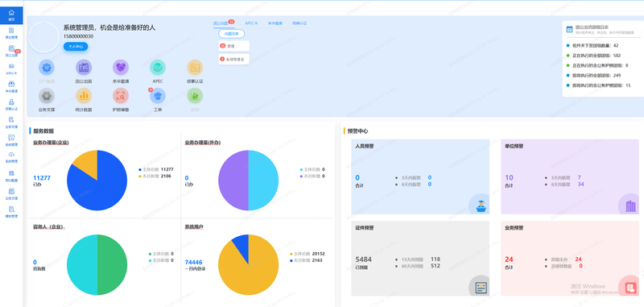Click the 工单 graduation cap icon
This screenshot has height=307, width=644.
click(158, 96)
